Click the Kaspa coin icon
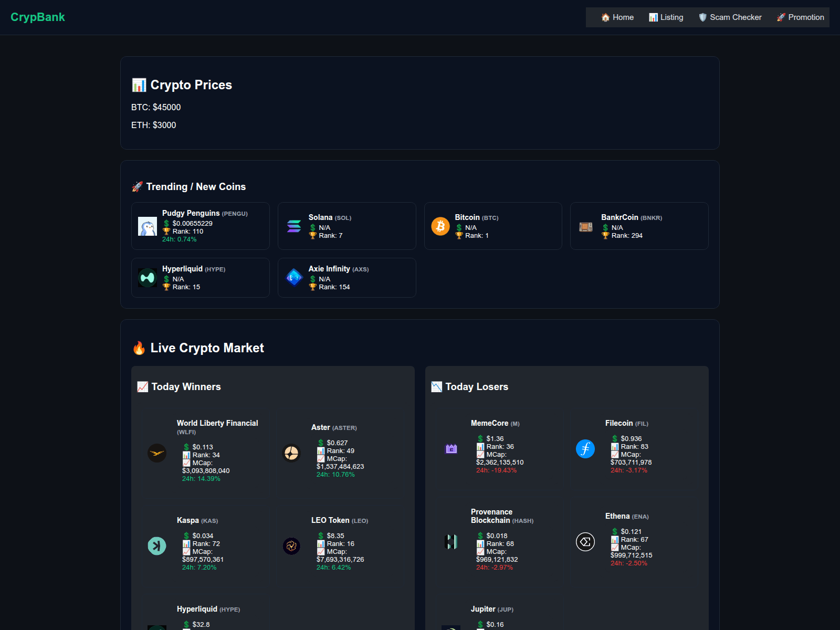The width and height of the screenshot is (840, 630). pyautogui.click(x=157, y=546)
